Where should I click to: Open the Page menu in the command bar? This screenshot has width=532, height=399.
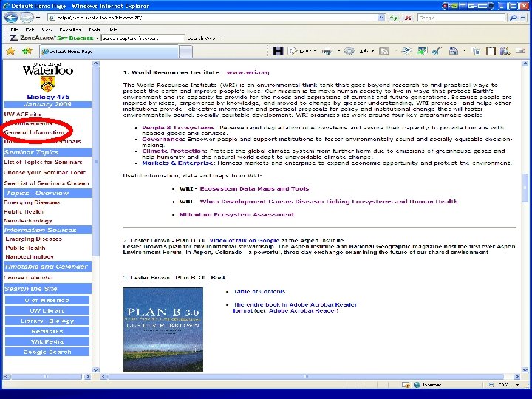coord(302,51)
